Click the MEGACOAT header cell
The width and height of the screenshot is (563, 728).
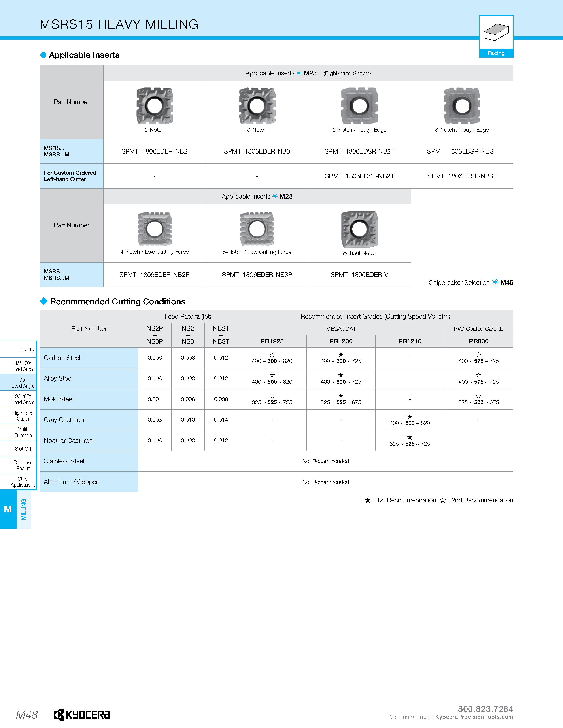point(341,329)
